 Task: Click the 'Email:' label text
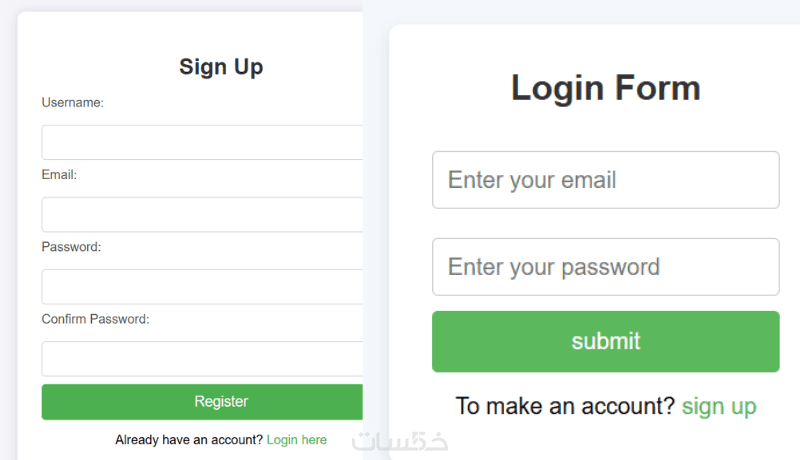tap(59, 174)
